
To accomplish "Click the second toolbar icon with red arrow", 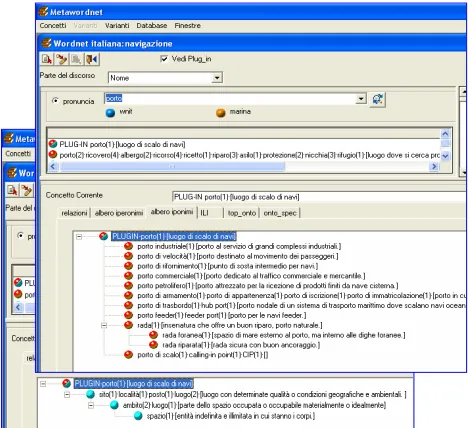I will tap(61, 59).
